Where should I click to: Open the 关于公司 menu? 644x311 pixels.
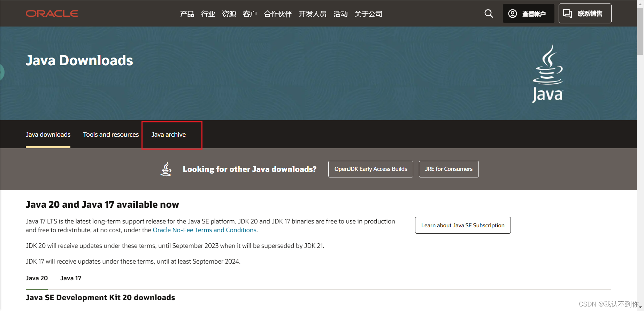[368, 14]
